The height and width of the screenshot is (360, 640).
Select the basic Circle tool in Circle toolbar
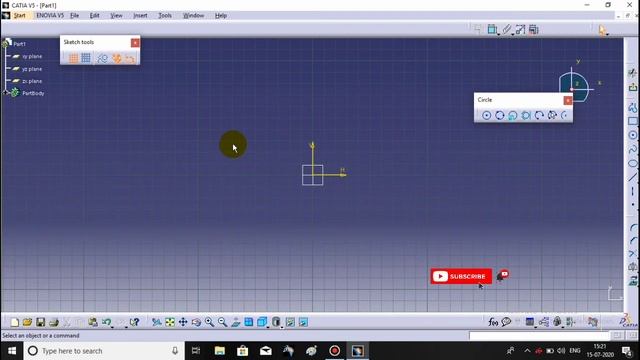487,116
